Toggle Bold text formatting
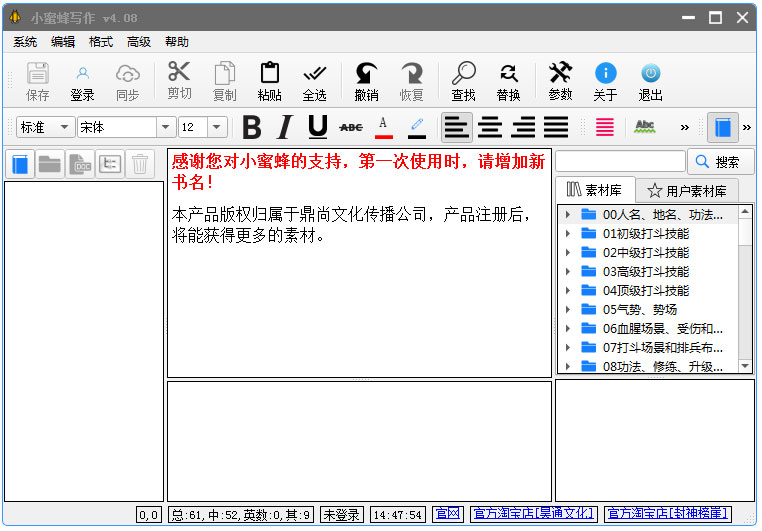The image size is (762, 531). [x=252, y=127]
